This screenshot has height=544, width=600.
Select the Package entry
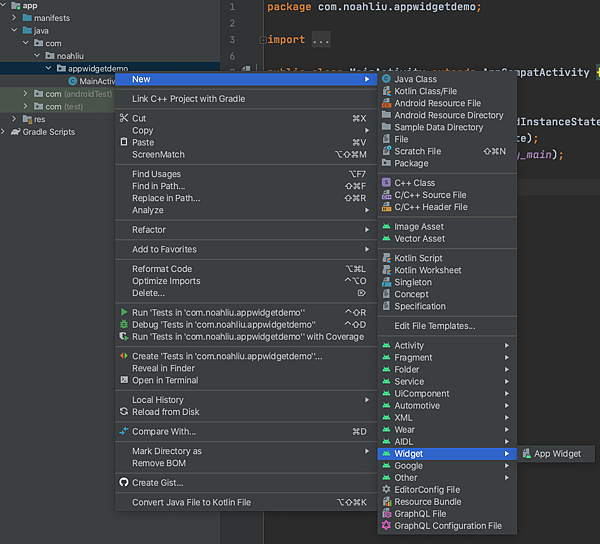(x=447, y=163)
